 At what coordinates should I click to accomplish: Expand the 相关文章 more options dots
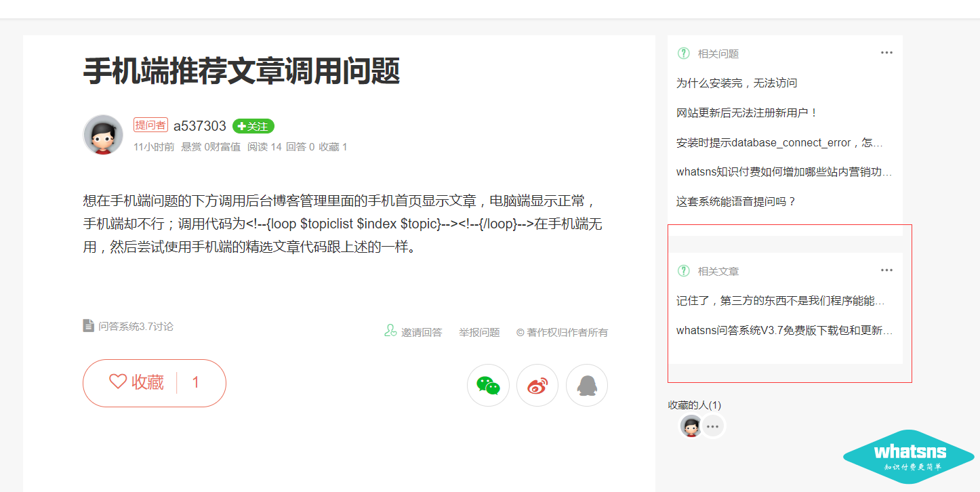886,270
